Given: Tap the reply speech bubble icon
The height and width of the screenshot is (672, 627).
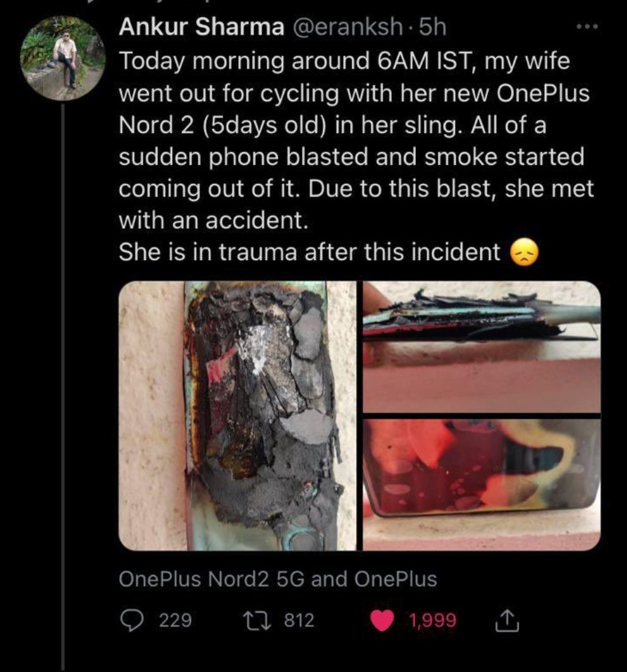Looking at the screenshot, I should pos(131,621).
